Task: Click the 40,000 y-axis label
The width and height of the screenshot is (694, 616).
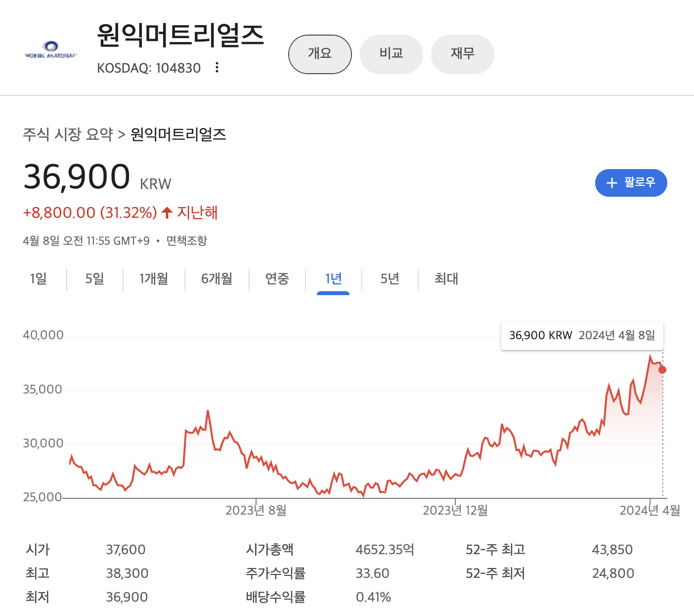Action: pos(43,335)
